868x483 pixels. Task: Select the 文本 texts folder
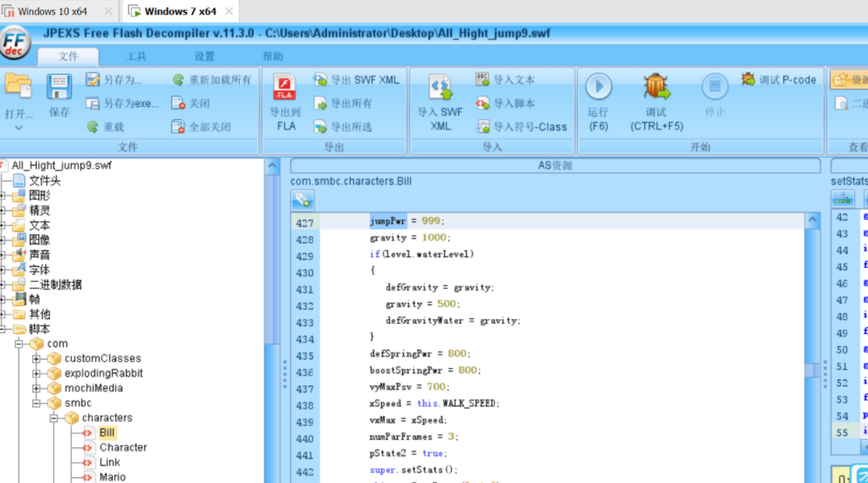tap(39, 225)
